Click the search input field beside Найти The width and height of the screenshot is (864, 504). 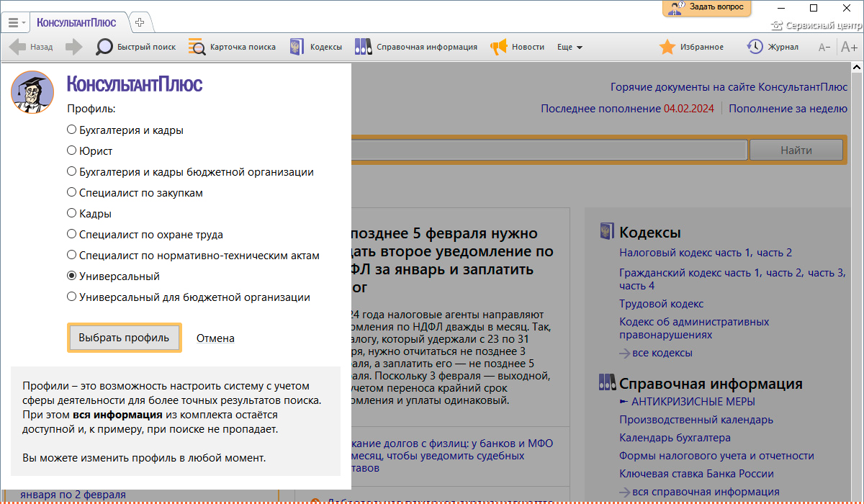(549, 150)
